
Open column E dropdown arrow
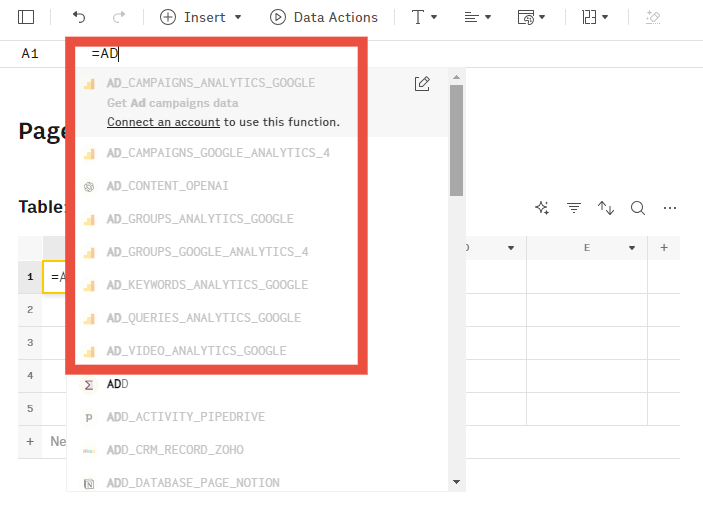(632, 248)
